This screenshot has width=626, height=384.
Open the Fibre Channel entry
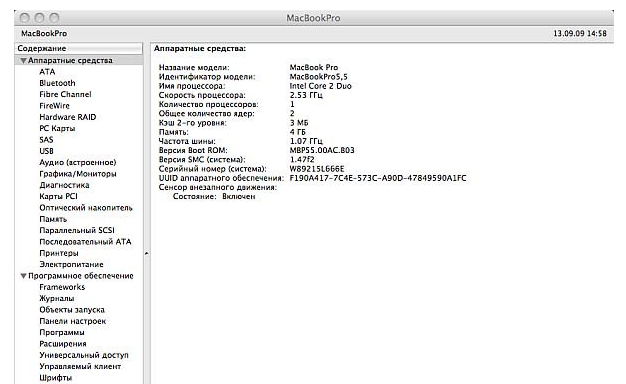65,94
